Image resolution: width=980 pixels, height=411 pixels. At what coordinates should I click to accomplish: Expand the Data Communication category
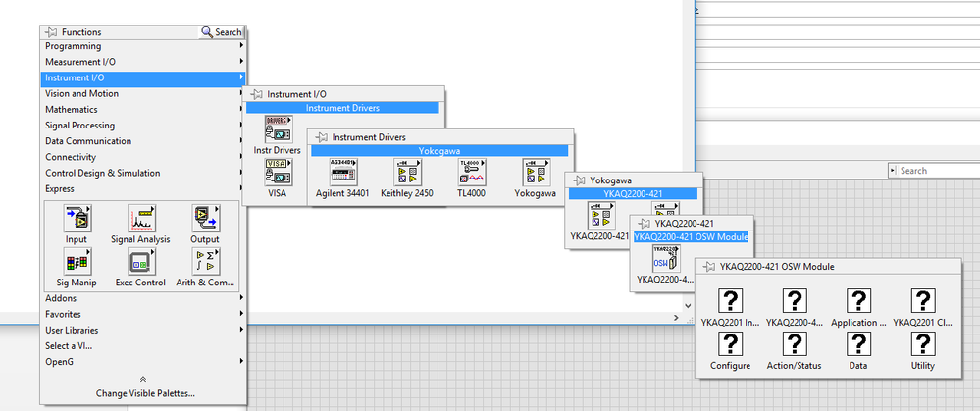(144, 141)
